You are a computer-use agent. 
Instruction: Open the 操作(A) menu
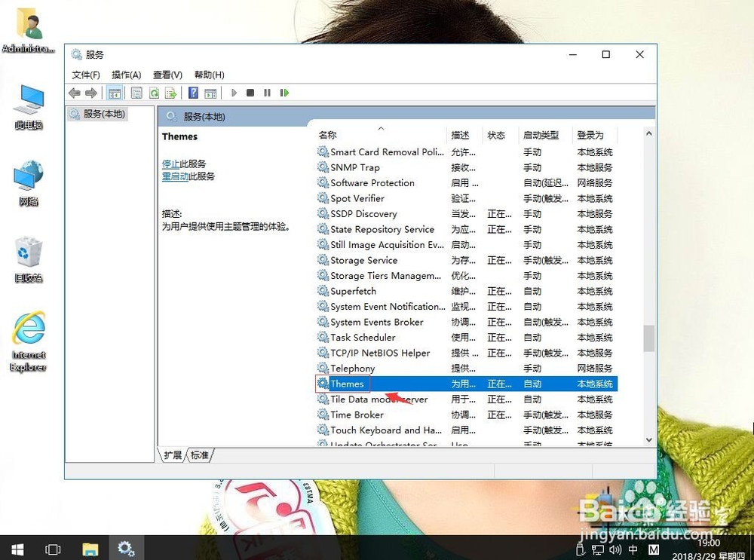click(x=127, y=75)
